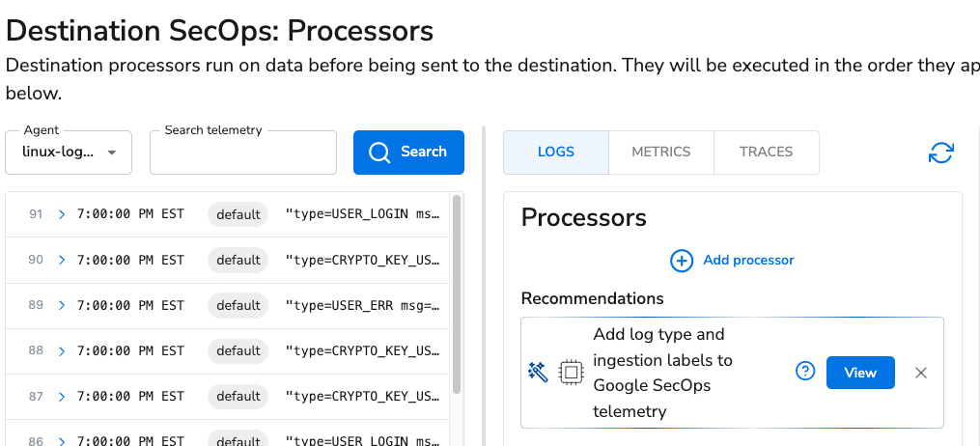
Task: Switch to the METRICS tab
Action: pos(661,153)
